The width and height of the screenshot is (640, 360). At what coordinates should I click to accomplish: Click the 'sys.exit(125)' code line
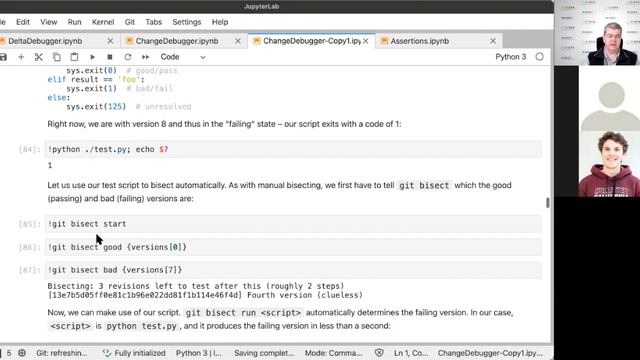tap(96, 107)
